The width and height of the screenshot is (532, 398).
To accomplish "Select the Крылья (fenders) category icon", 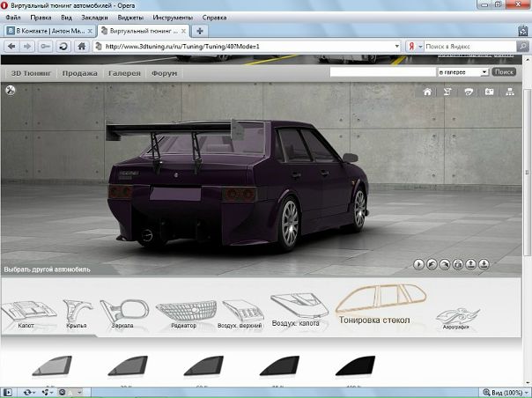I will pyautogui.click(x=78, y=311).
